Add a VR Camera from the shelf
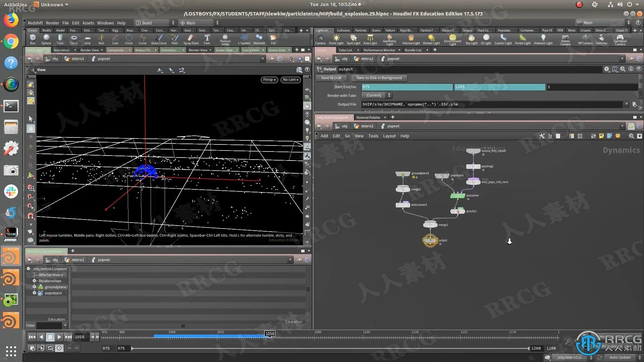The image size is (644, 362). point(585,39)
